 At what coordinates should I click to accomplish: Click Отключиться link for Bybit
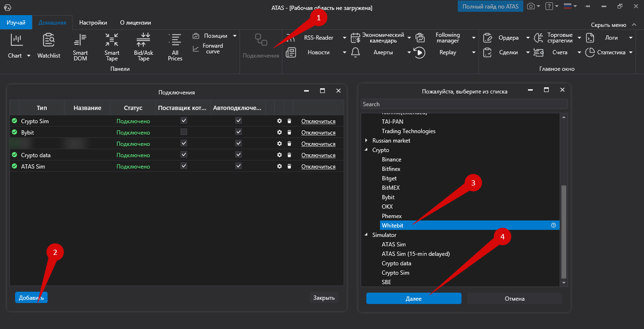[x=318, y=133]
